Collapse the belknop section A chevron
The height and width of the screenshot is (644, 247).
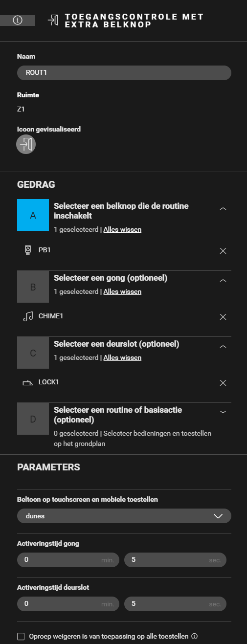[223, 208]
